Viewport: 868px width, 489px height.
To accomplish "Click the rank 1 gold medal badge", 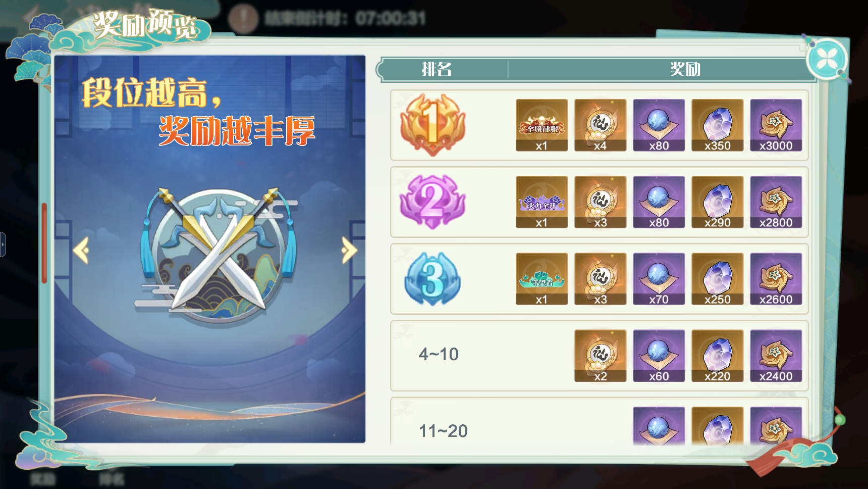I will pos(432,124).
